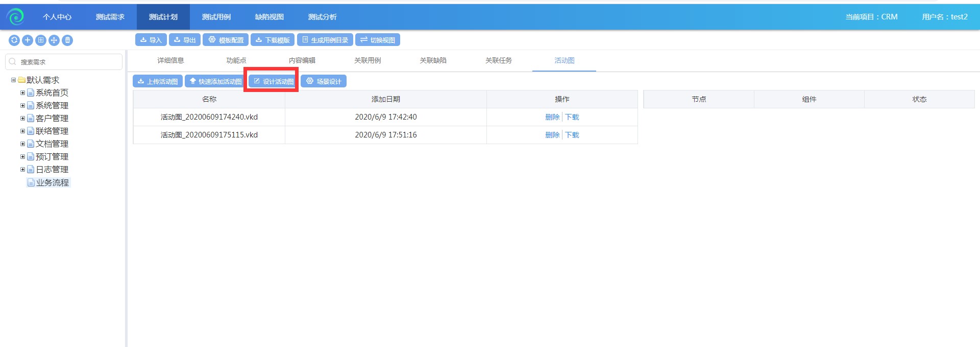This screenshot has height=347, width=980.
Task: Click the trash delete icon in left toolbar
Action: [x=67, y=40]
